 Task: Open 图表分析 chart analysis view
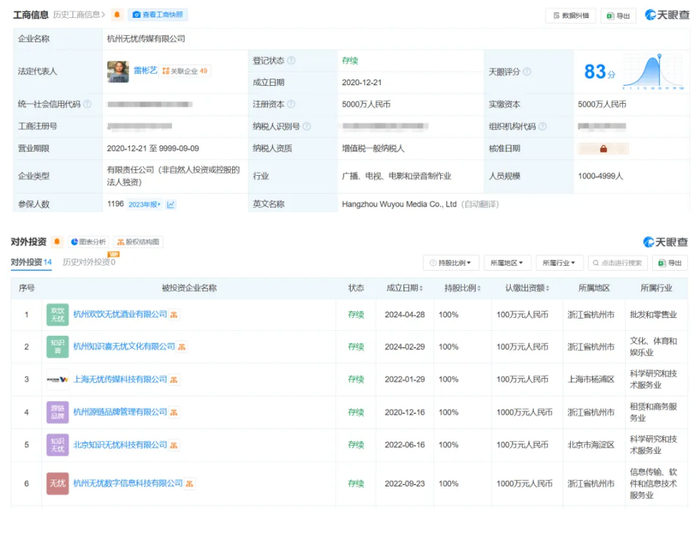(x=88, y=242)
